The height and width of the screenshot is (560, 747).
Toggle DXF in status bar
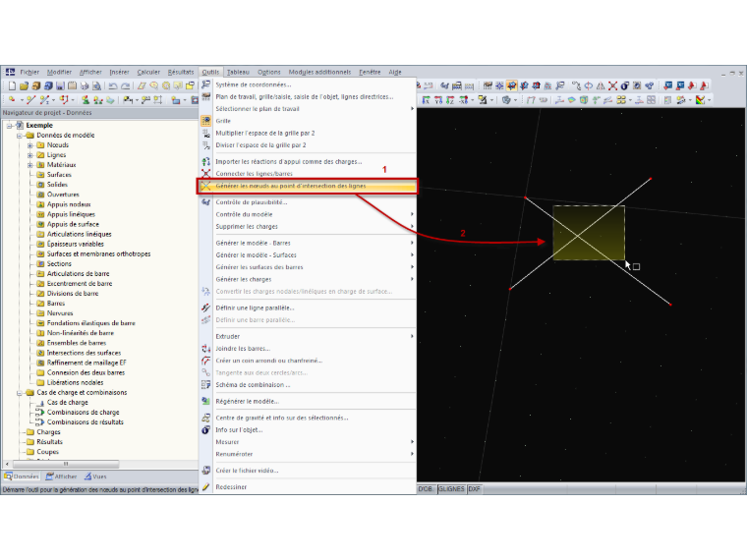point(475,489)
